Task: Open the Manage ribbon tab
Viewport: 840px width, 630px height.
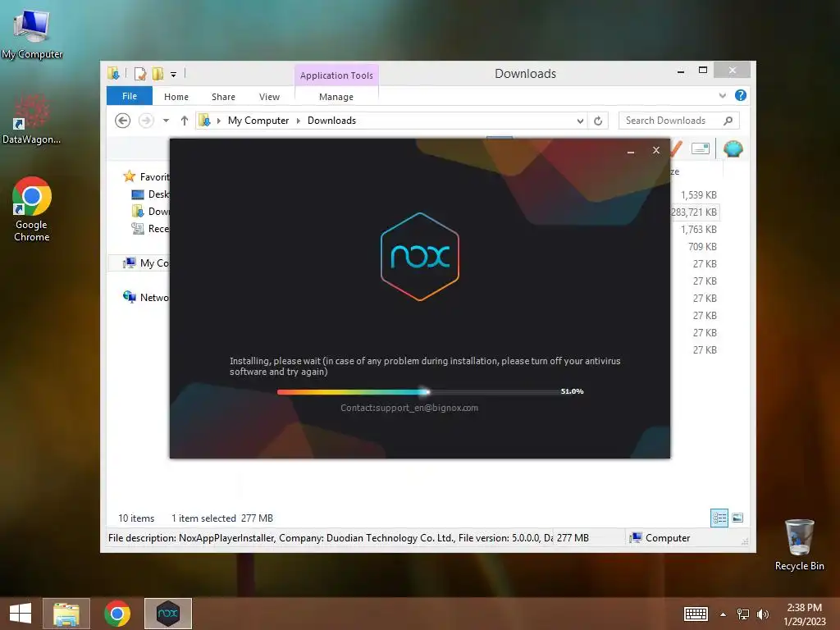Action: click(x=336, y=97)
